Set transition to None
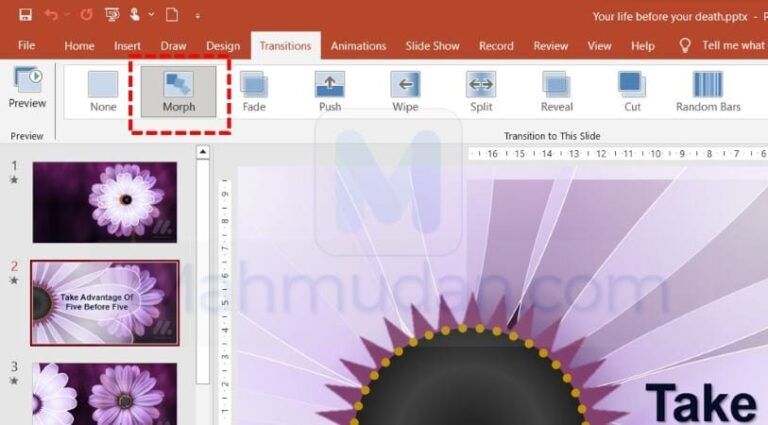 103,90
